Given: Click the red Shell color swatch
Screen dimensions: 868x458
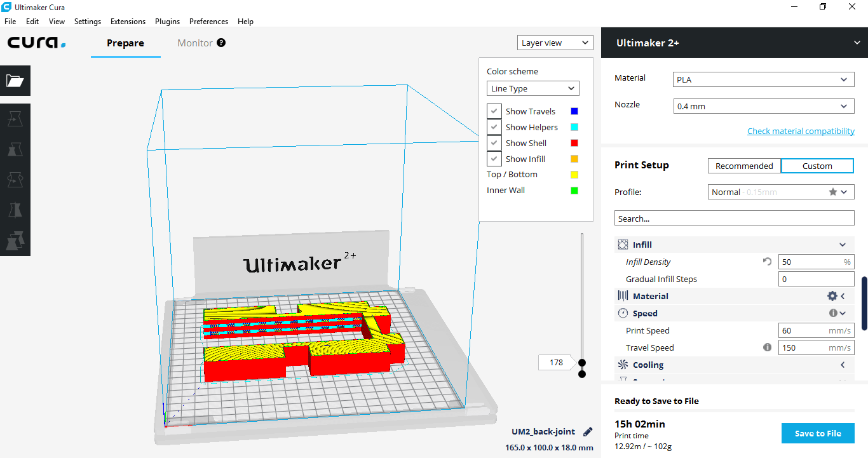Looking at the screenshot, I should [x=574, y=143].
